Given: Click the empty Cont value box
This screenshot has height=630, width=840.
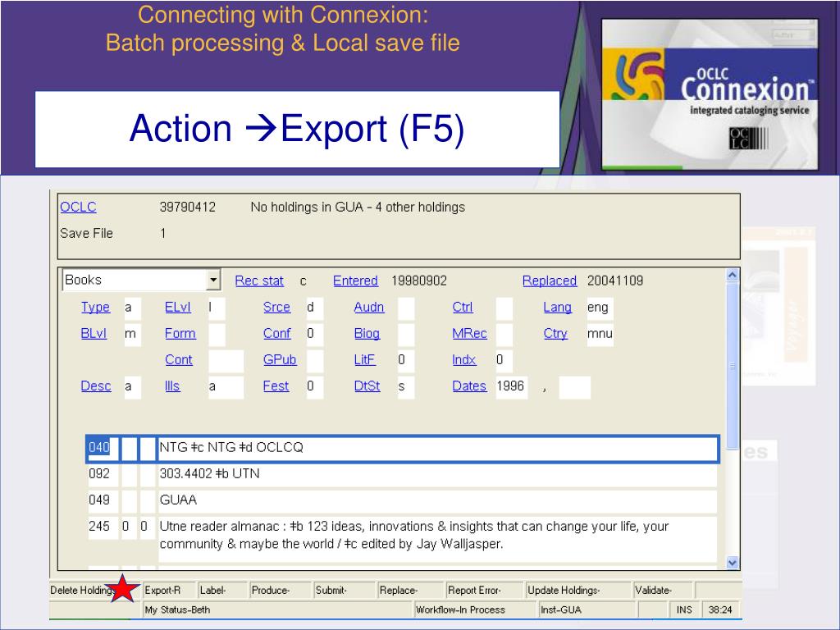Looking at the screenshot, I should pyautogui.click(x=226, y=361).
